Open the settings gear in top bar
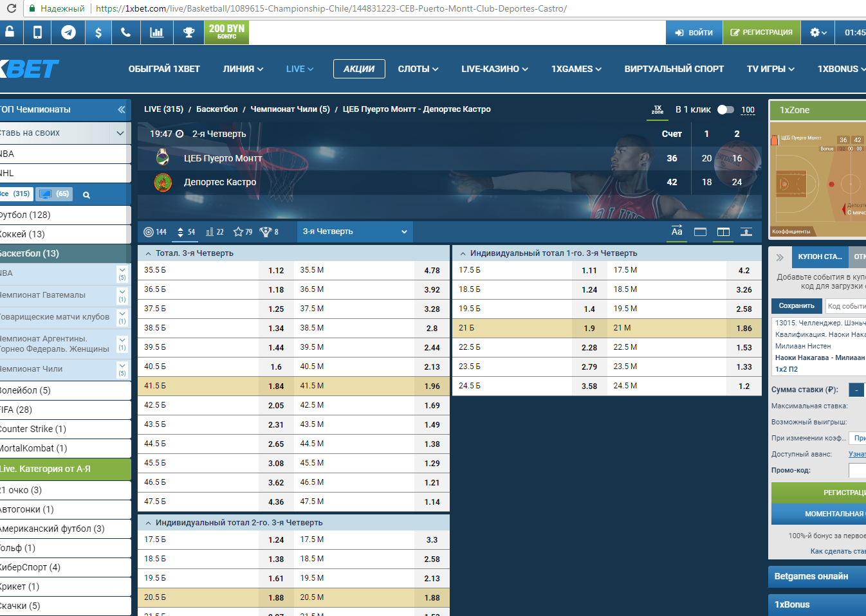This screenshot has height=616, width=866. point(818,32)
